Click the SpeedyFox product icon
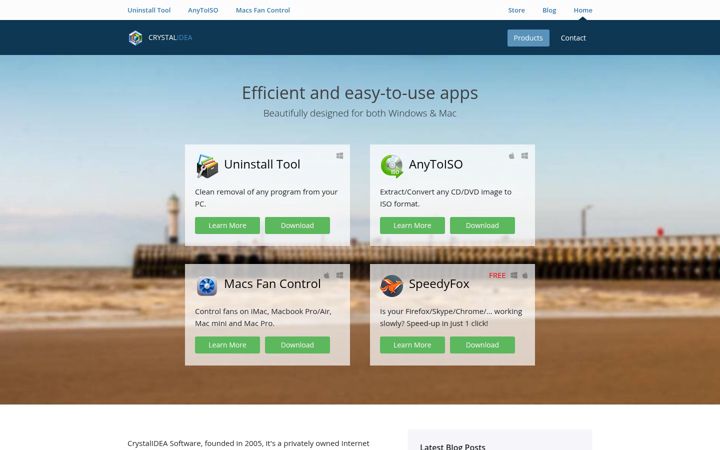The height and width of the screenshot is (450, 720). click(x=392, y=286)
